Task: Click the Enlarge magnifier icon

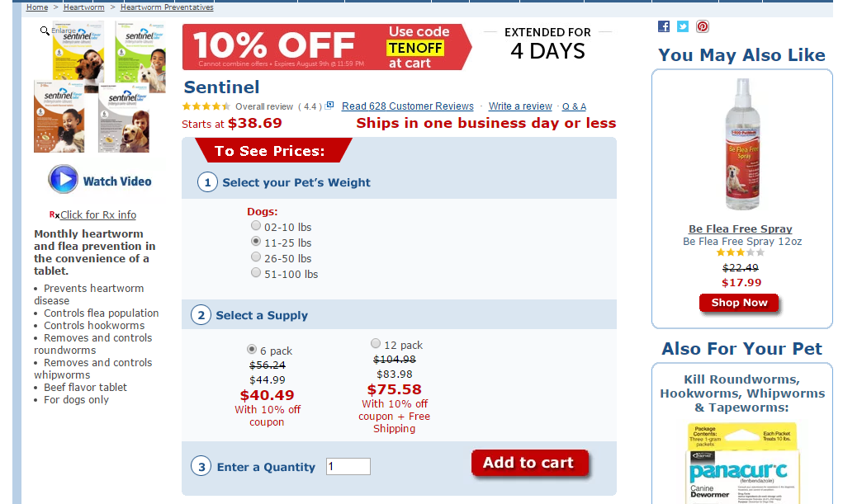Action: (x=45, y=31)
